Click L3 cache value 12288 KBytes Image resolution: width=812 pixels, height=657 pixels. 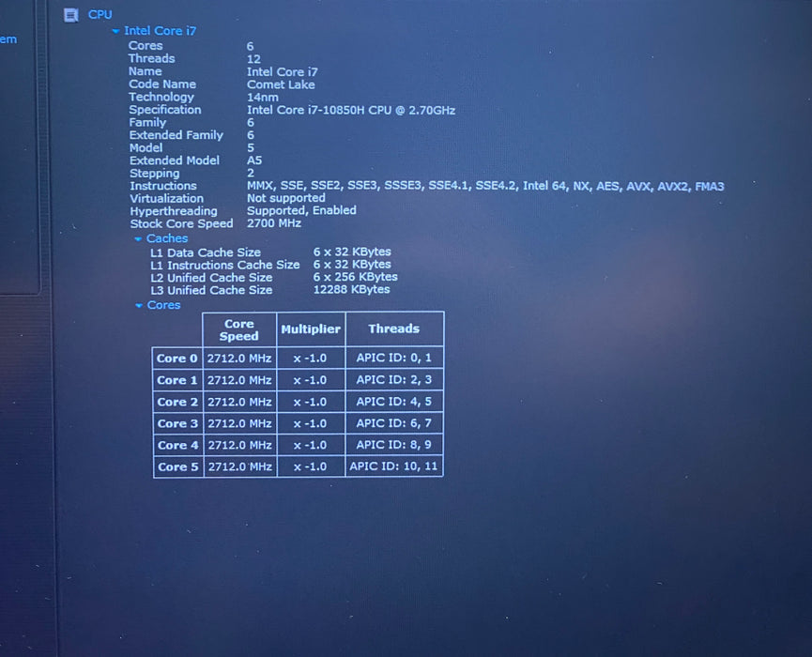[352, 289]
